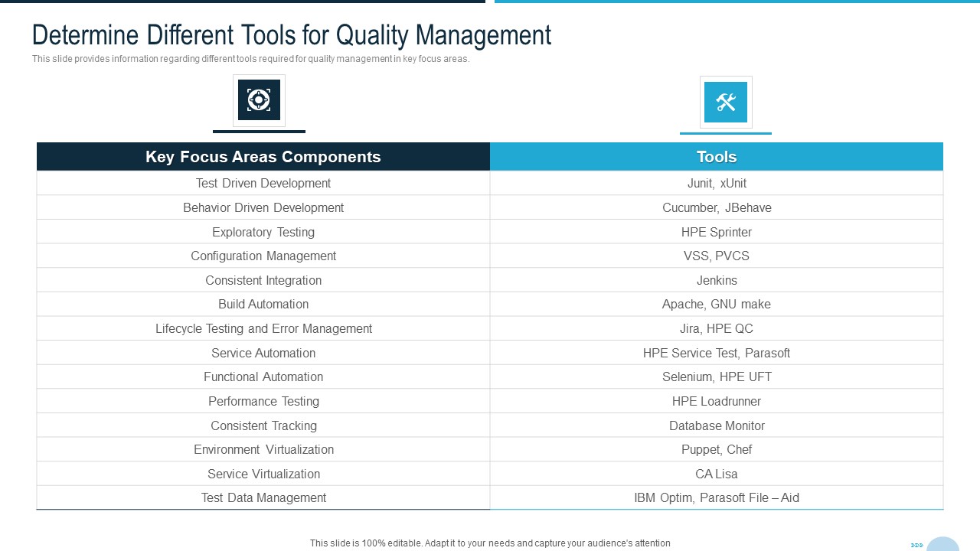Select the 'Junit, xUnit' cell
Image resolution: width=980 pixels, height=551 pixels.
717,183
